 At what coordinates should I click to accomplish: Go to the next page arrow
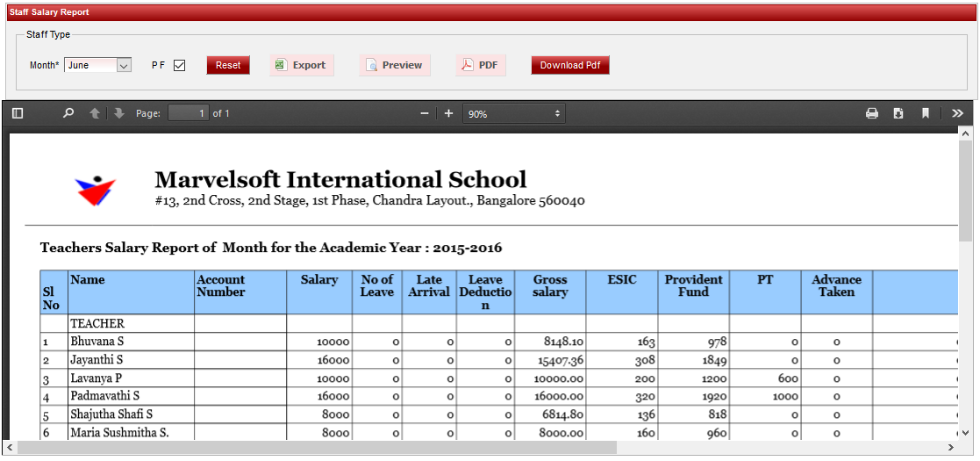pos(118,113)
